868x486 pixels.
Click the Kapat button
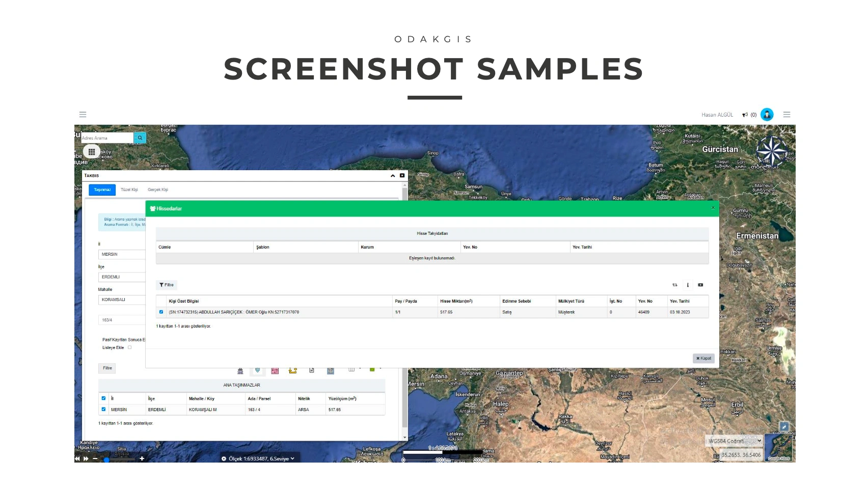[703, 359]
